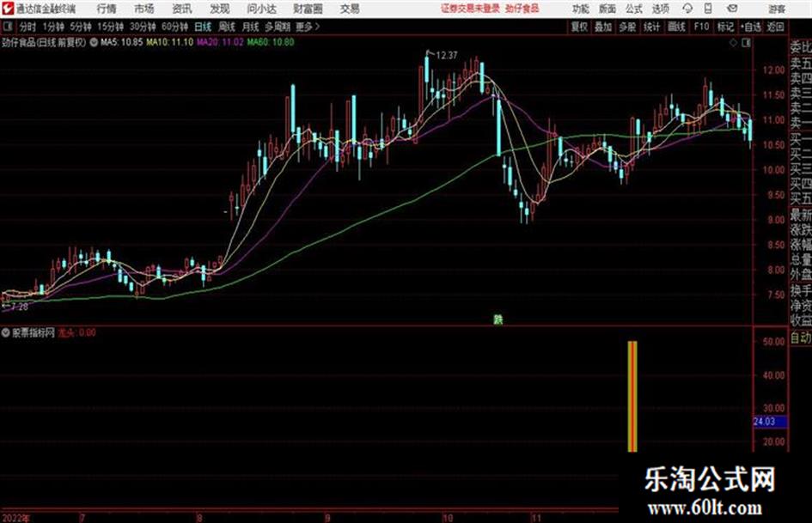Screen dimensions: 812x523
Task: Toggle the 自选 watchlist button
Action: coord(751,27)
